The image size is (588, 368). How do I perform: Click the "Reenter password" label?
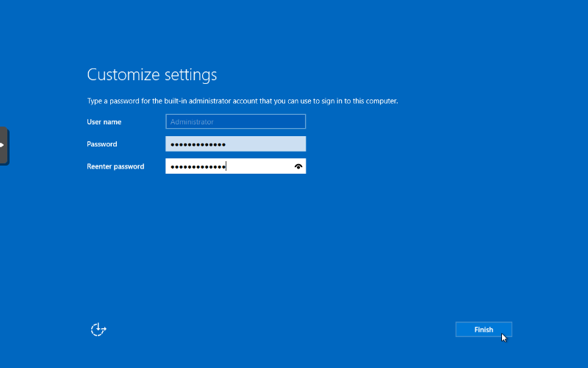[x=115, y=166]
